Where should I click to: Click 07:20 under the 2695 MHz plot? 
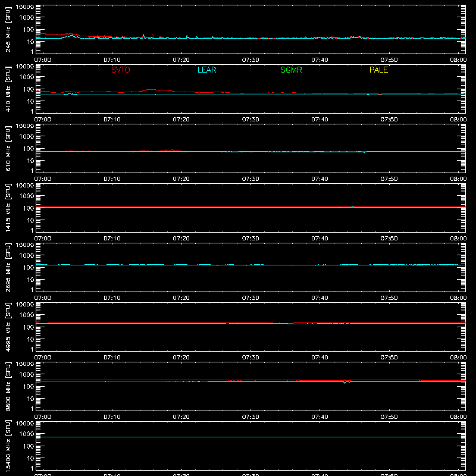(181, 298)
